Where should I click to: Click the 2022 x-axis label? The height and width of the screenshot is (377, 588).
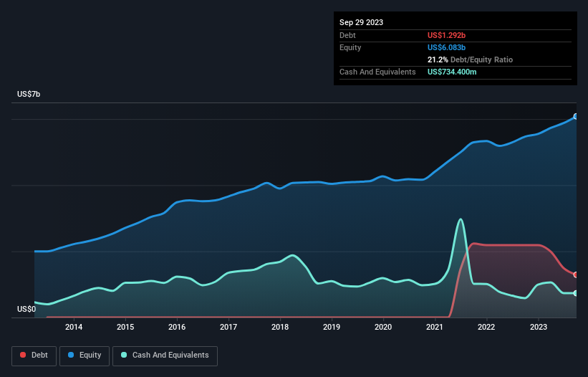pos(486,327)
